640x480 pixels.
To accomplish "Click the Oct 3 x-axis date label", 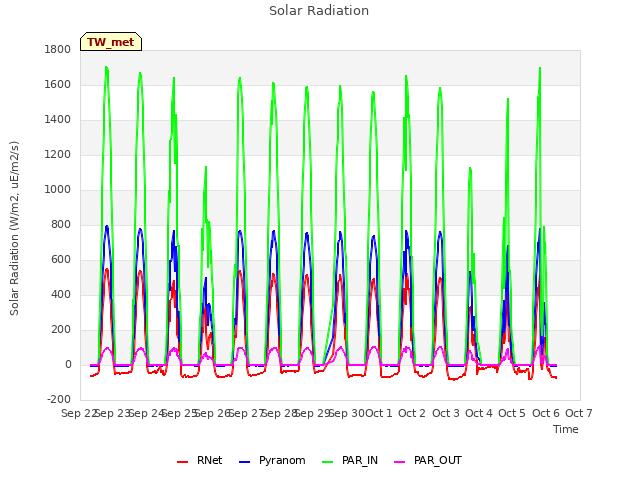I will [446, 413].
